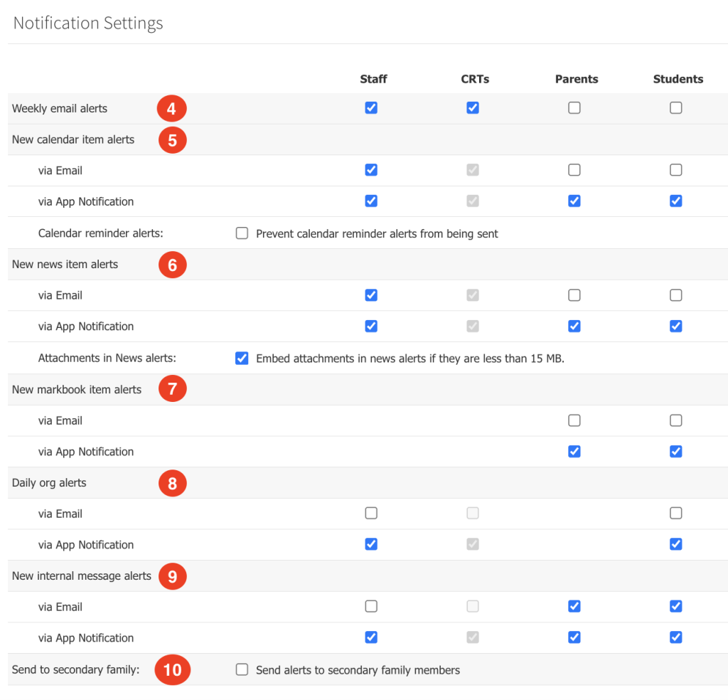Disable internal message Email alerts for Parents
The image size is (728, 700).
click(x=574, y=607)
